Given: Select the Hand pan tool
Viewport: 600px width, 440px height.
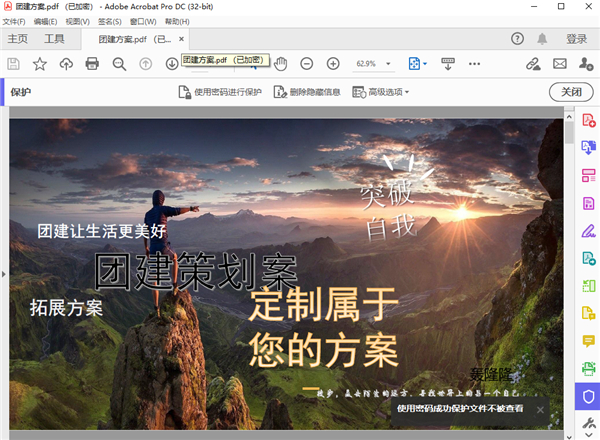Looking at the screenshot, I should coord(280,64).
